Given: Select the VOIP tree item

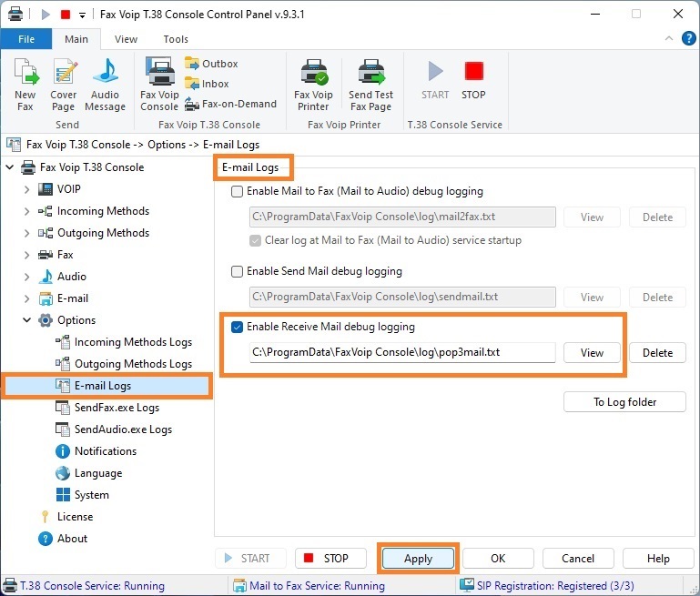Looking at the screenshot, I should (x=59, y=189).
